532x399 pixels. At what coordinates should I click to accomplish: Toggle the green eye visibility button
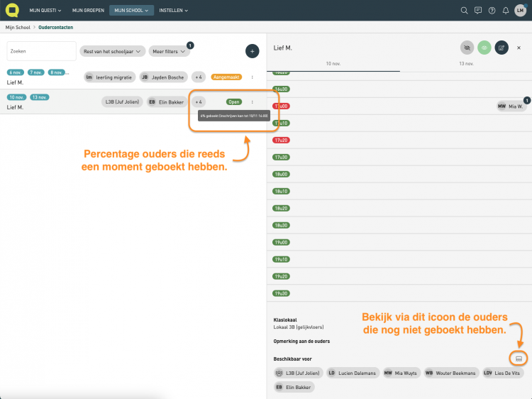484,48
